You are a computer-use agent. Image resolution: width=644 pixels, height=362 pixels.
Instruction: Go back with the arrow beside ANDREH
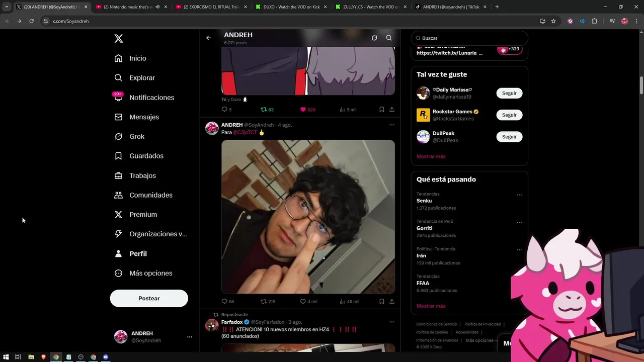(208, 38)
